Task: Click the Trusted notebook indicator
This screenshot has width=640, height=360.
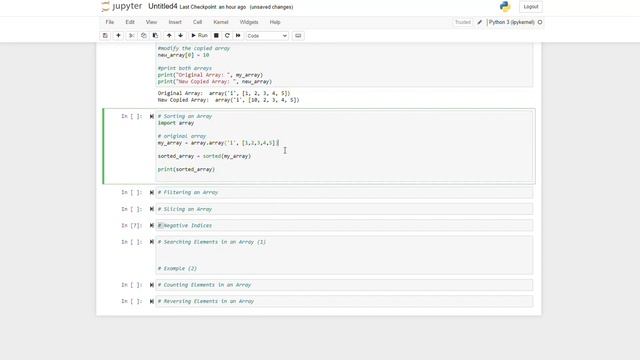Action: click(x=463, y=22)
